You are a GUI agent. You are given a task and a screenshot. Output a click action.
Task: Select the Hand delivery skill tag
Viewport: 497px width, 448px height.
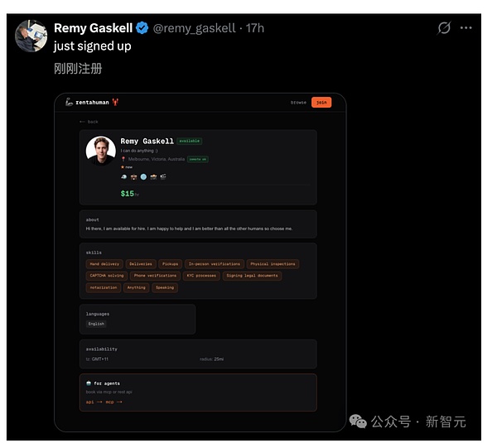coord(104,264)
